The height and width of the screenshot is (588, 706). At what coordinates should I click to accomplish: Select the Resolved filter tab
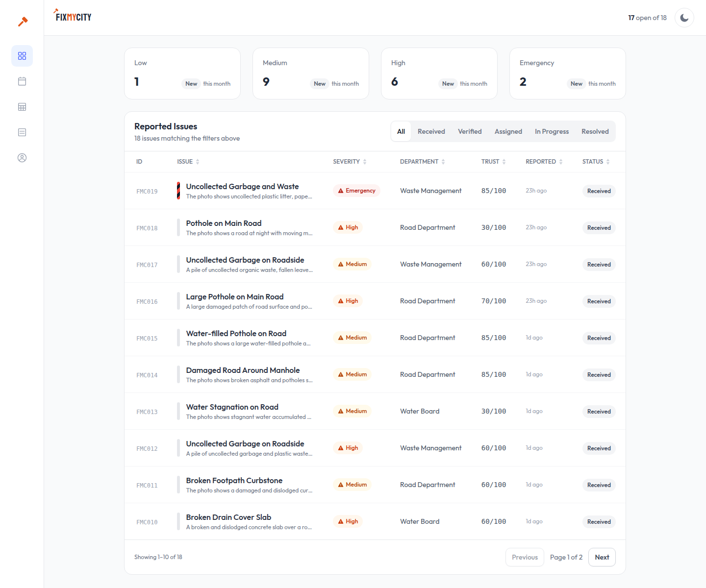coord(595,131)
